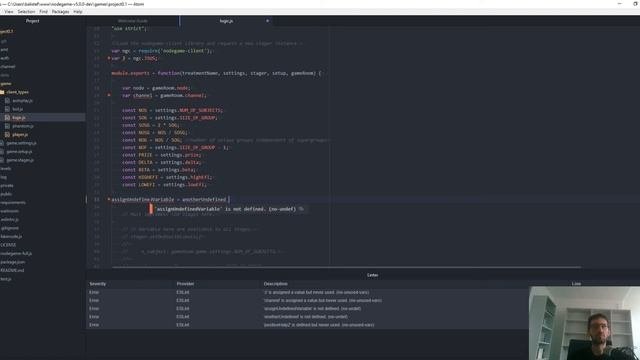Click the file icon next to player.js
Image resolution: width=640 pixels, height=360 pixels.
[x=7, y=135]
